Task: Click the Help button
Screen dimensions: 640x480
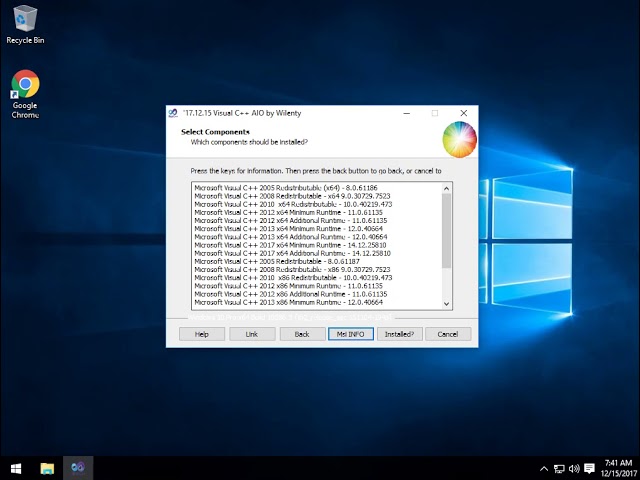Action: (x=202, y=334)
